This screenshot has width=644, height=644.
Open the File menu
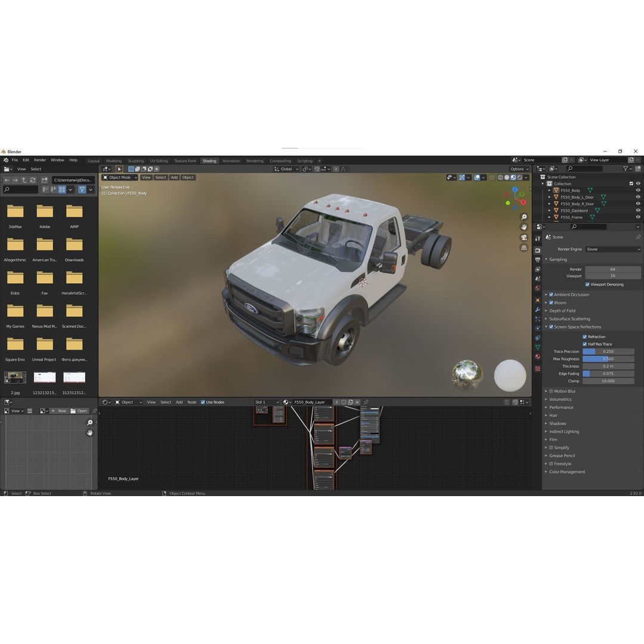15,160
